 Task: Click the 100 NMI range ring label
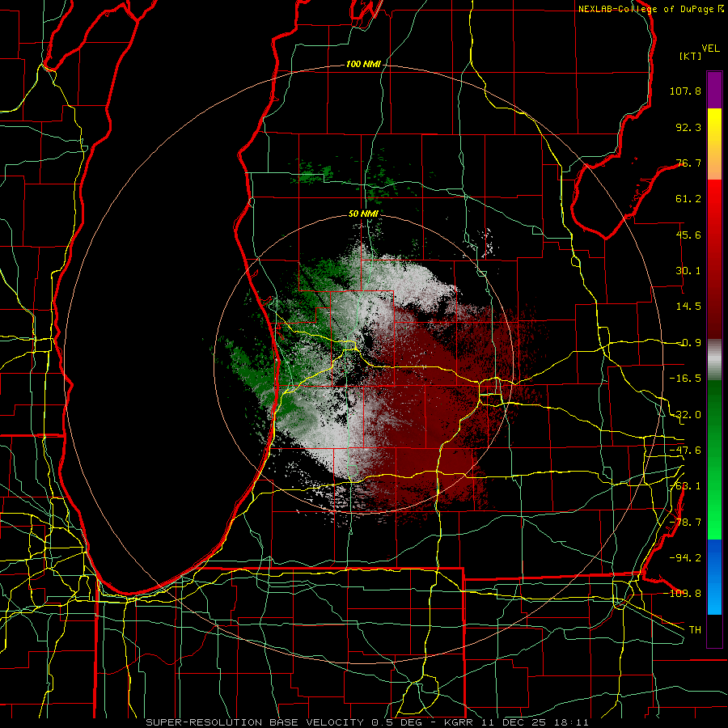point(363,64)
